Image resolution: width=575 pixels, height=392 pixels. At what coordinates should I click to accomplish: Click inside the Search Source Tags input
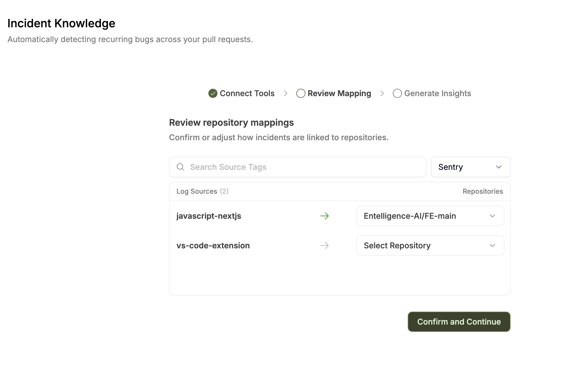pyautogui.click(x=285, y=167)
